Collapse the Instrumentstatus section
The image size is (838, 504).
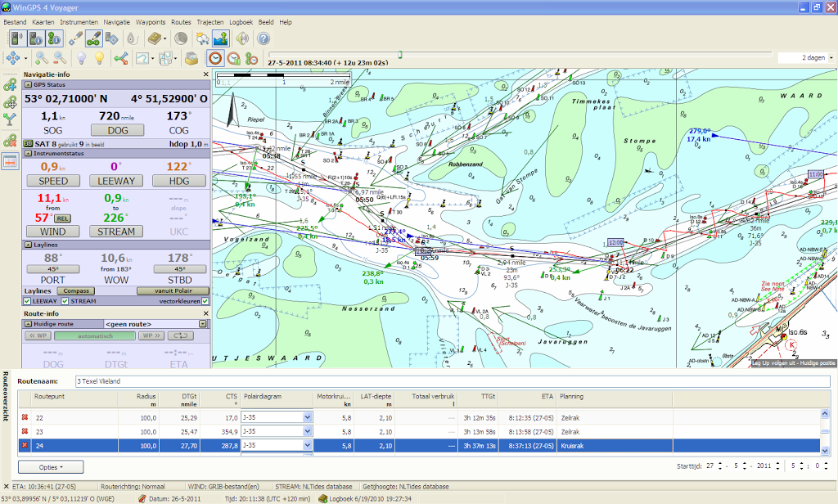pos(28,153)
